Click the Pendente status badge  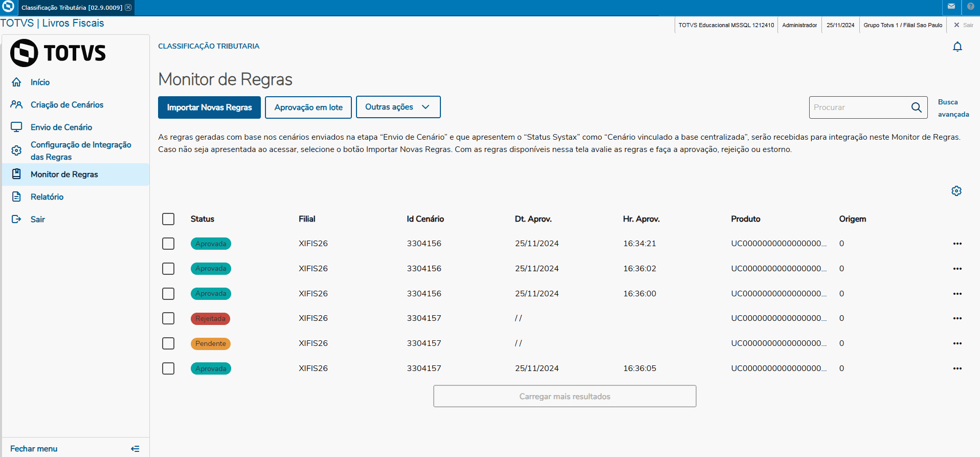pyautogui.click(x=211, y=343)
